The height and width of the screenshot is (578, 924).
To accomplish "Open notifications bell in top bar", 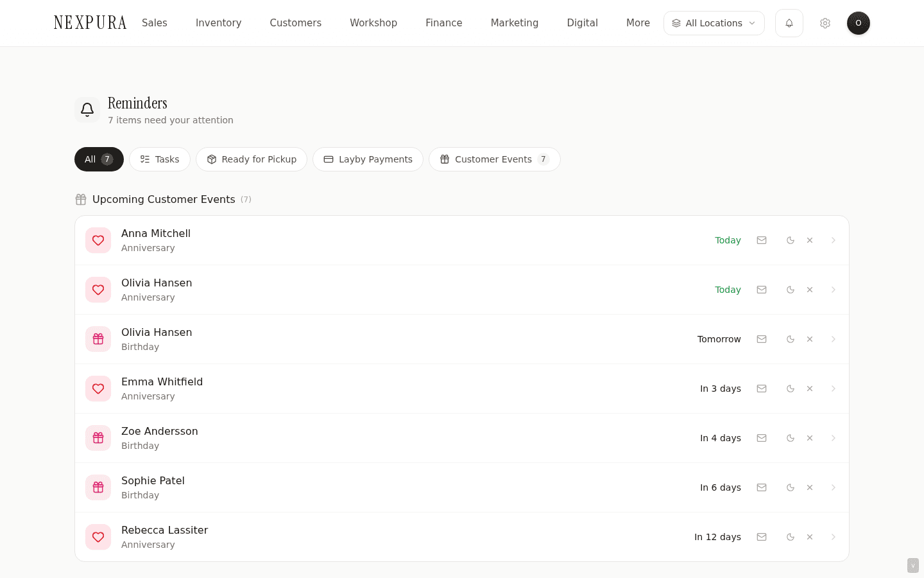I will tap(789, 23).
